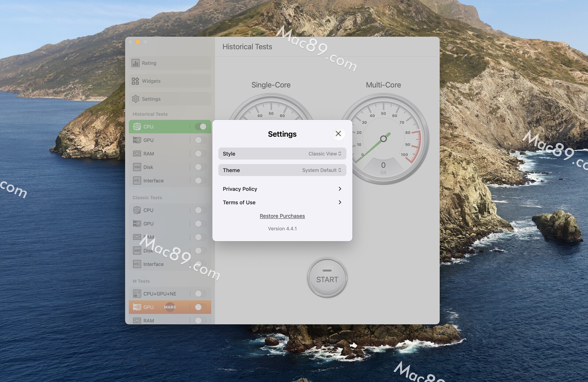Close the Settings dialog
This screenshot has height=382, width=588.
point(338,134)
